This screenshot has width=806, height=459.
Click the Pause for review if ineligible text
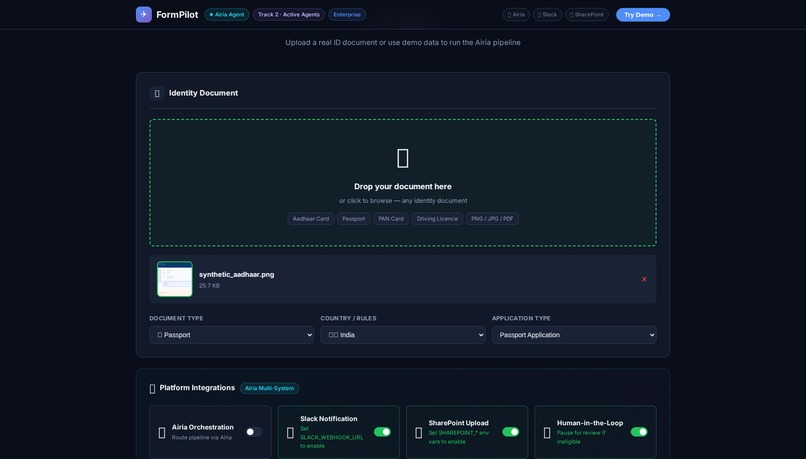[x=581, y=437]
